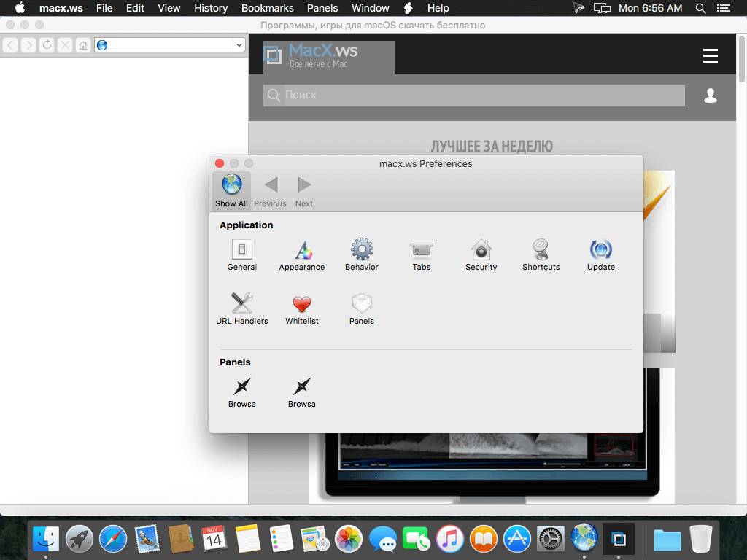Click the Поиск search field on website
747x560 pixels.
tap(474, 96)
